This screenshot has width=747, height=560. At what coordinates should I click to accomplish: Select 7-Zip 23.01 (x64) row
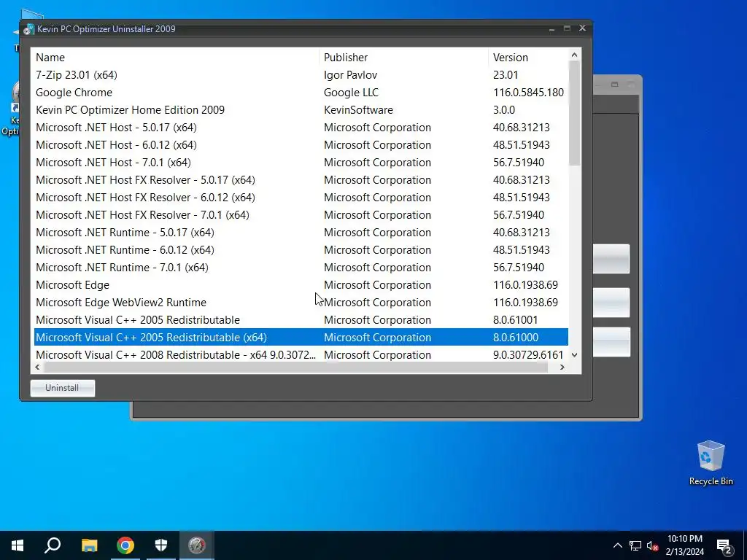[301, 75]
